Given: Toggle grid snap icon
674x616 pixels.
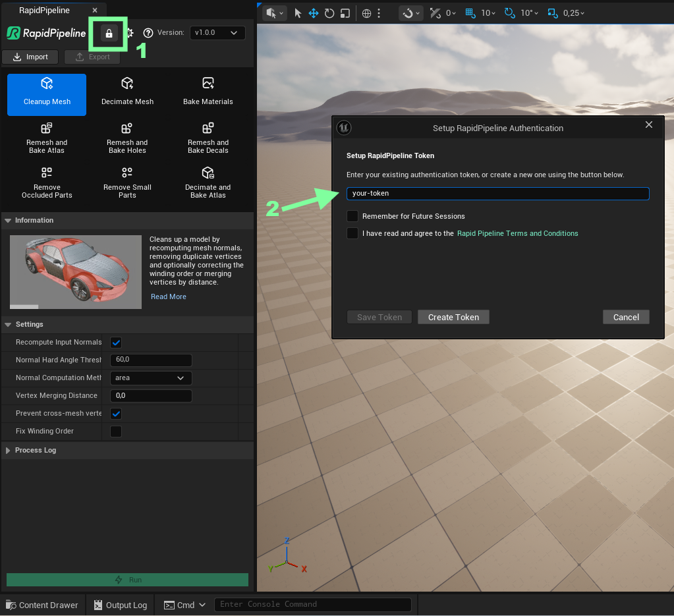Looking at the screenshot, I should click(470, 13).
